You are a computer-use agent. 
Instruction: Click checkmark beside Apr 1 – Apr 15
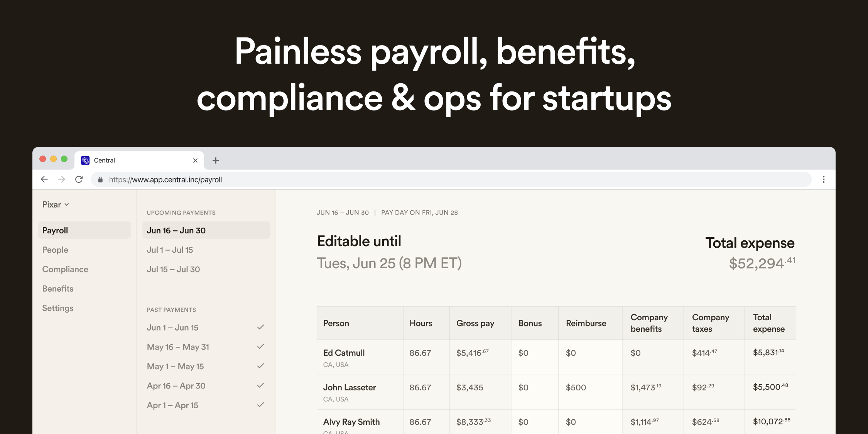pyautogui.click(x=260, y=405)
